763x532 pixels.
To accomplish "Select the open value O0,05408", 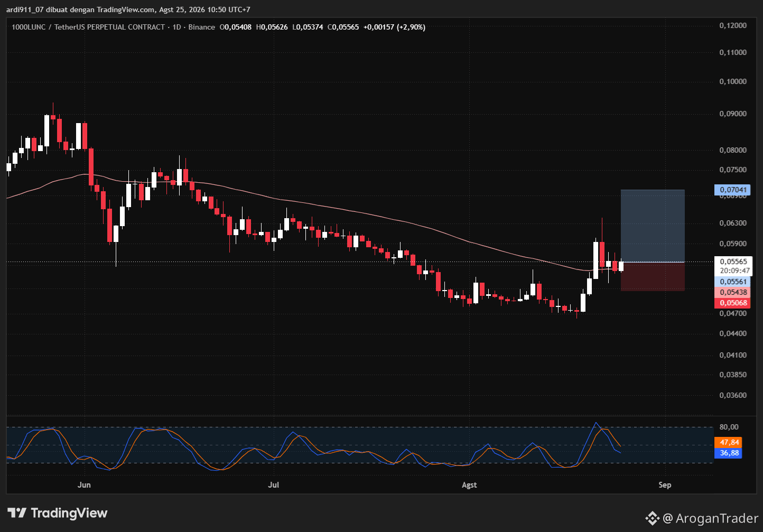I will click(x=236, y=27).
